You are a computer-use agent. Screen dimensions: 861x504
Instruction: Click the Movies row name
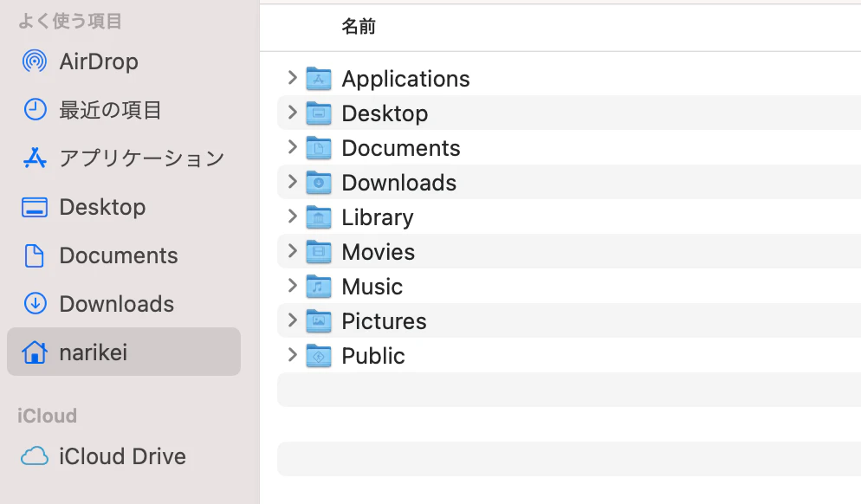pyautogui.click(x=379, y=252)
